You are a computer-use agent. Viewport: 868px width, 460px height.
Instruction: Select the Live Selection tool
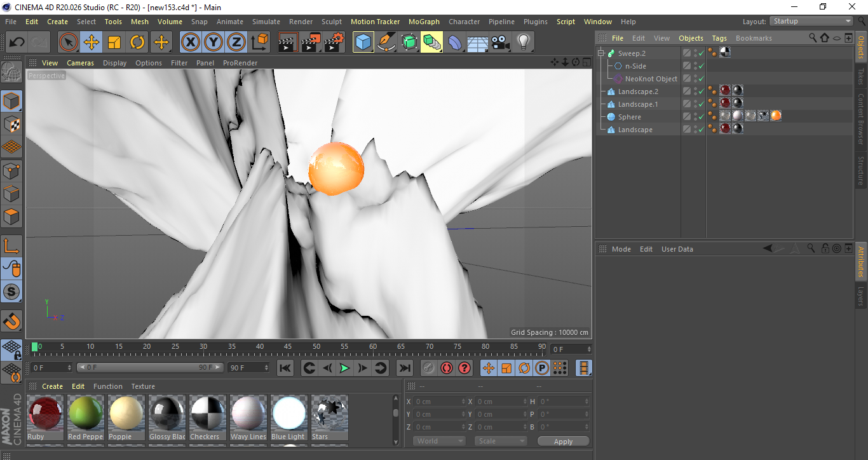pyautogui.click(x=69, y=43)
